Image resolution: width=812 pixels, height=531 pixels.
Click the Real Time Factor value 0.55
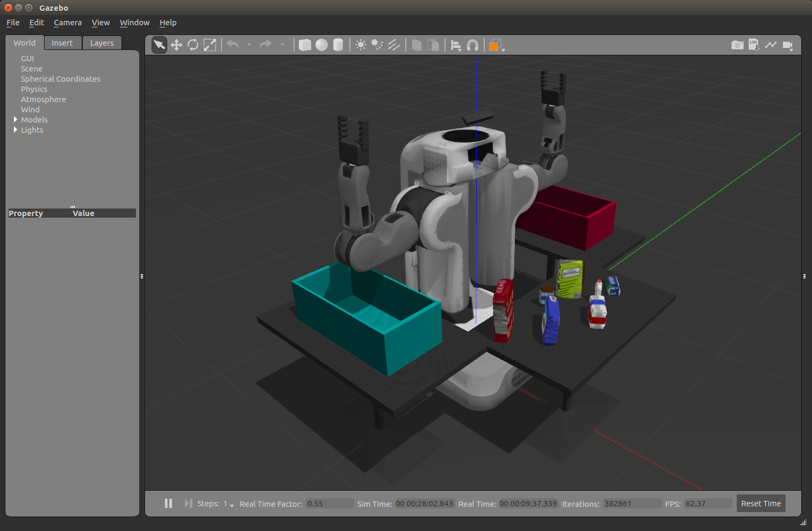[330, 504]
